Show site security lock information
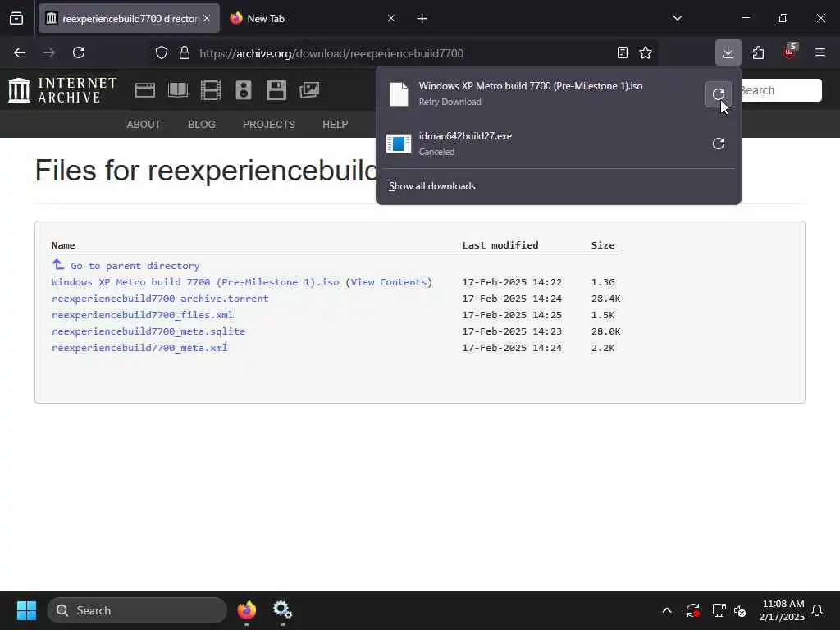This screenshot has width=840, height=630. tap(185, 52)
